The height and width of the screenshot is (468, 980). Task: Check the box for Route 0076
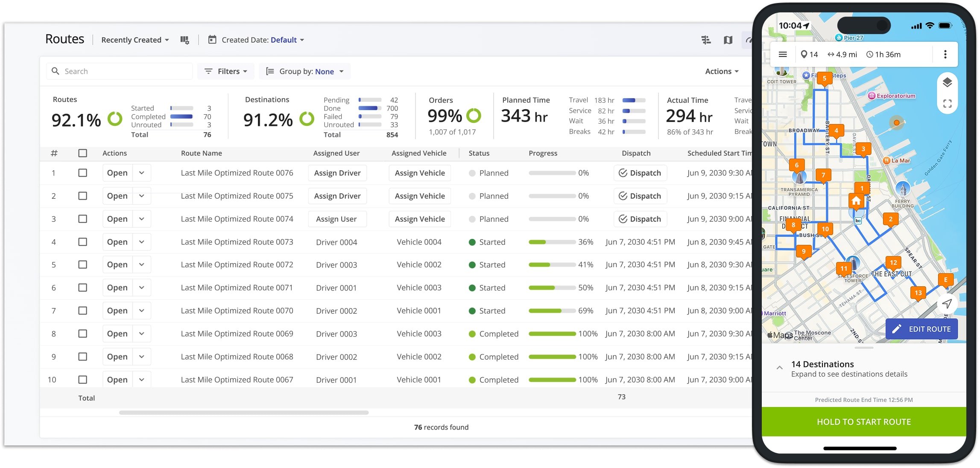83,173
